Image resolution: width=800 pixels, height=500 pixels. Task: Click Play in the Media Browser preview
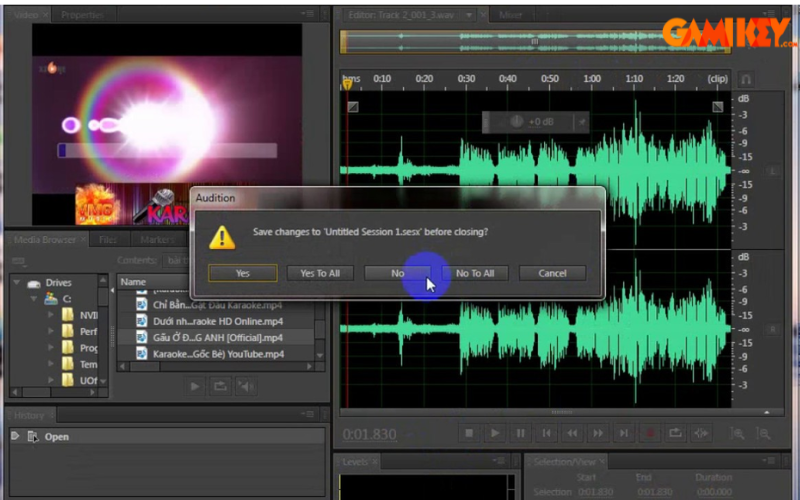195,386
